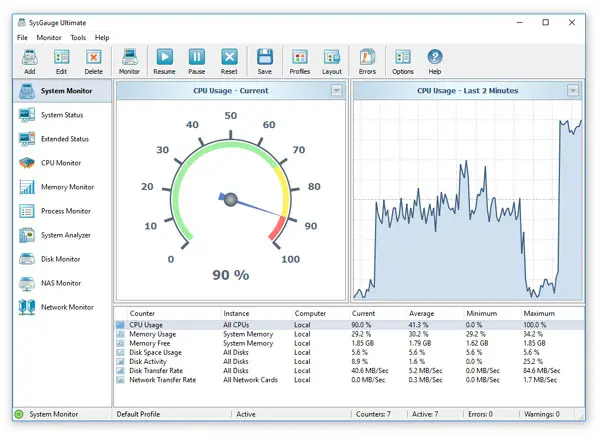Select the Memory Usage counter row
Screen dimensions: 600x436
pyautogui.click(x=153, y=334)
